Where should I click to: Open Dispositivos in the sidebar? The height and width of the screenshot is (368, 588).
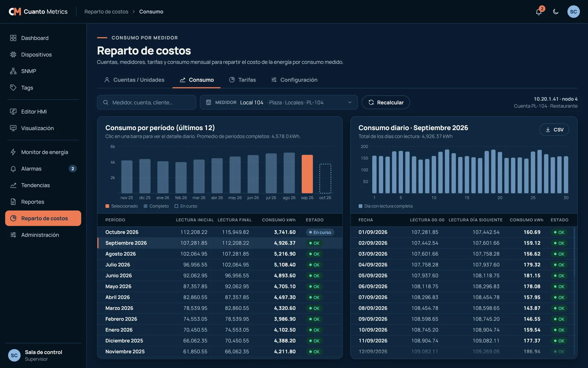(43, 54)
